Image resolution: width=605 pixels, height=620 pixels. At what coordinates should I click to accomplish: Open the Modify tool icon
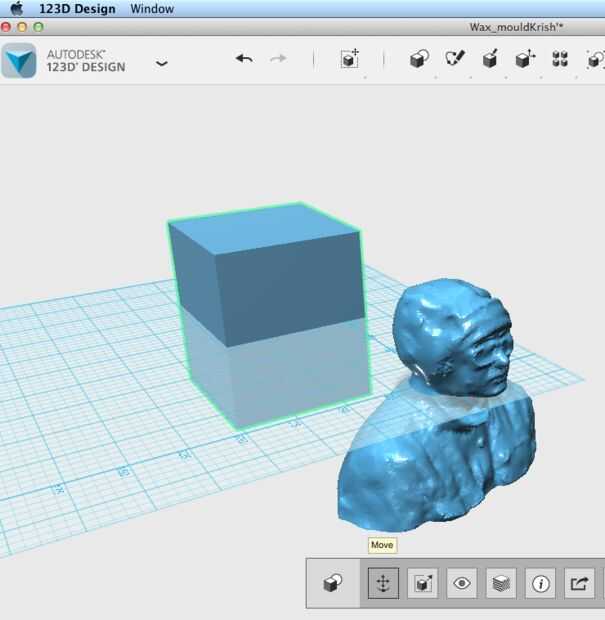point(525,59)
